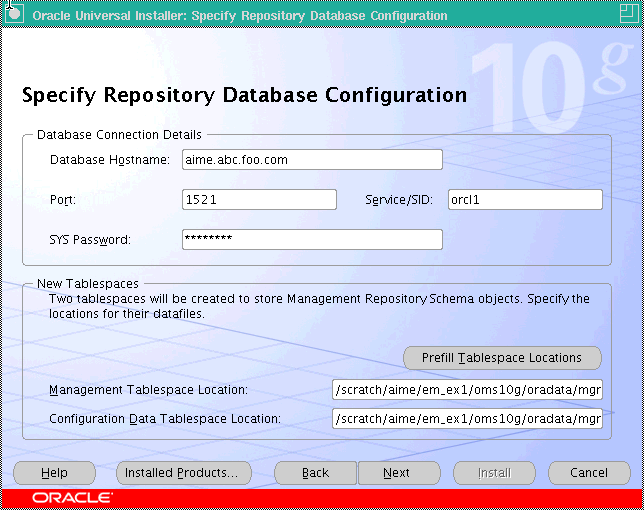Screen dimensions: 644x510
Task: Click the Oracle logo in the red footer
Action: click(x=72, y=498)
